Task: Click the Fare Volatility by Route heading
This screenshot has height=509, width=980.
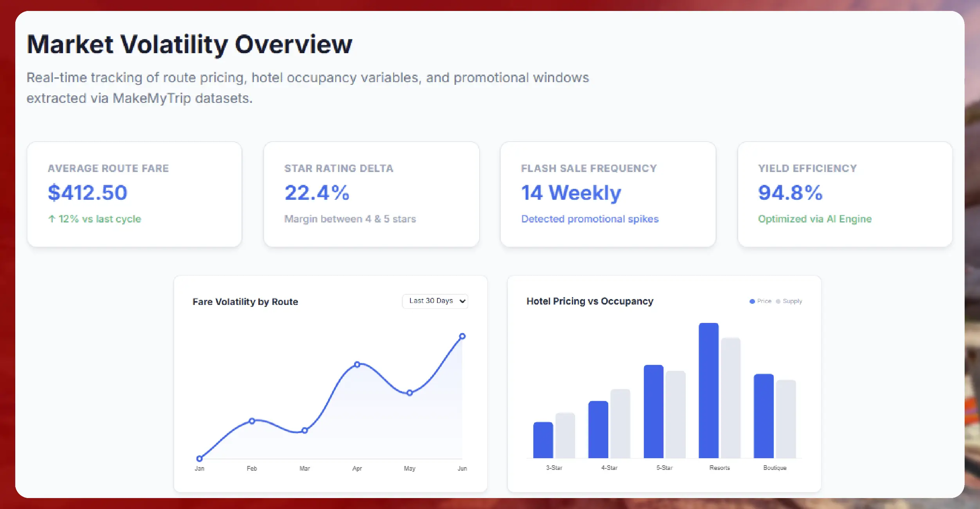Action: click(x=245, y=301)
